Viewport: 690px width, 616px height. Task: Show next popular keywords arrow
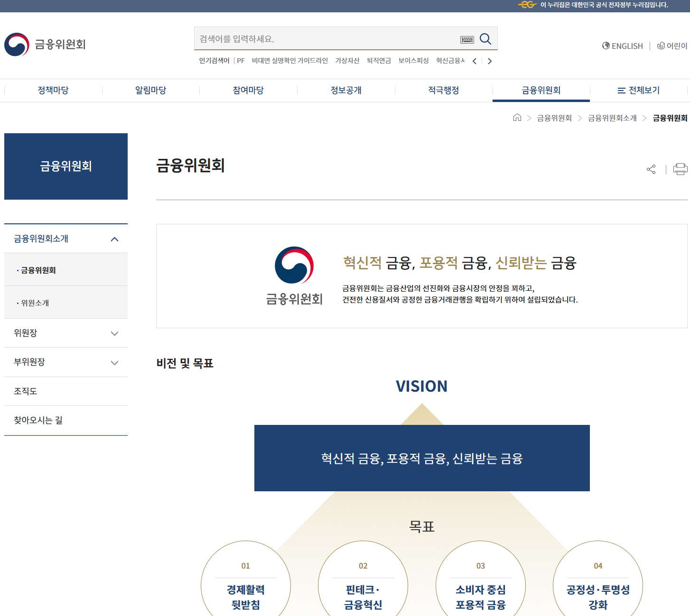[x=490, y=61]
